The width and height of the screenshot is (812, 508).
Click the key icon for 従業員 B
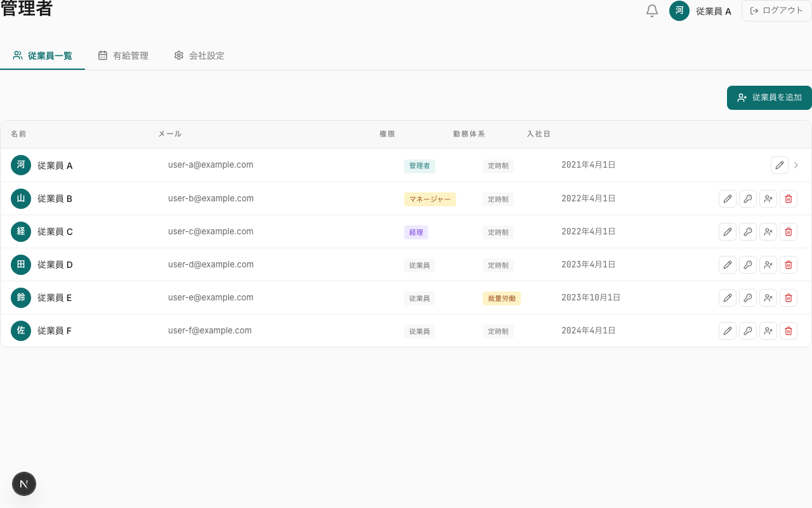tap(748, 199)
